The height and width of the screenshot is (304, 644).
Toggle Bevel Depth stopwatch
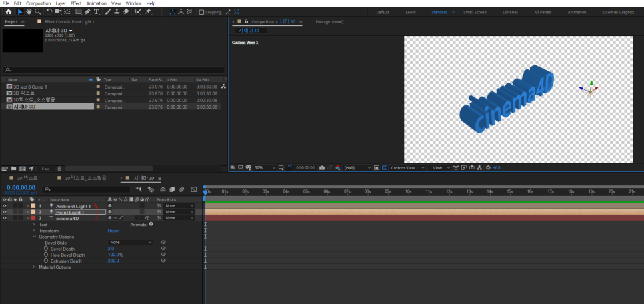coord(46,249)
